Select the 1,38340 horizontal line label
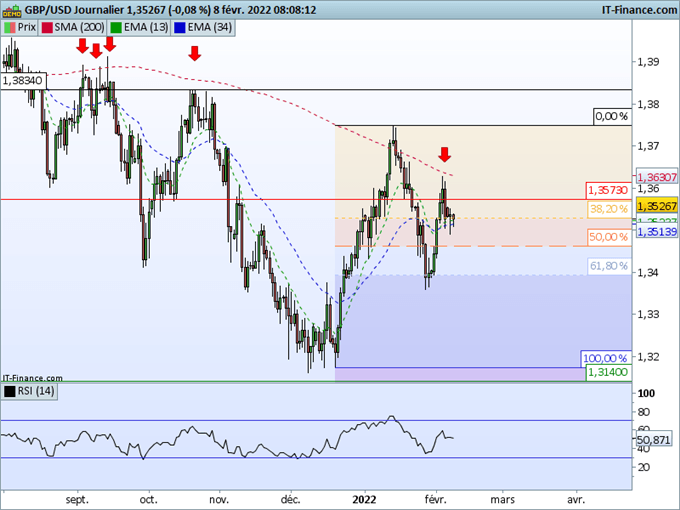 23,81
